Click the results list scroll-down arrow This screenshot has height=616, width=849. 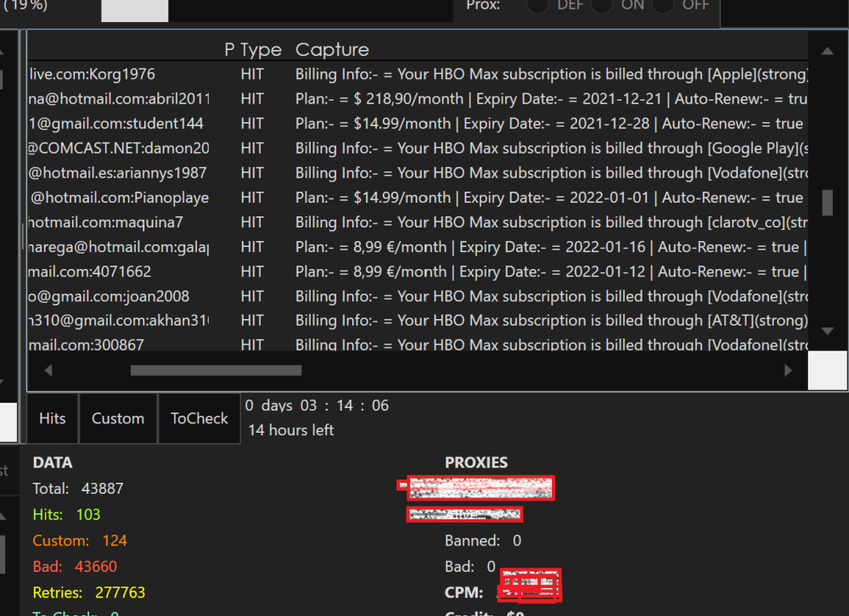pos(827,331)
